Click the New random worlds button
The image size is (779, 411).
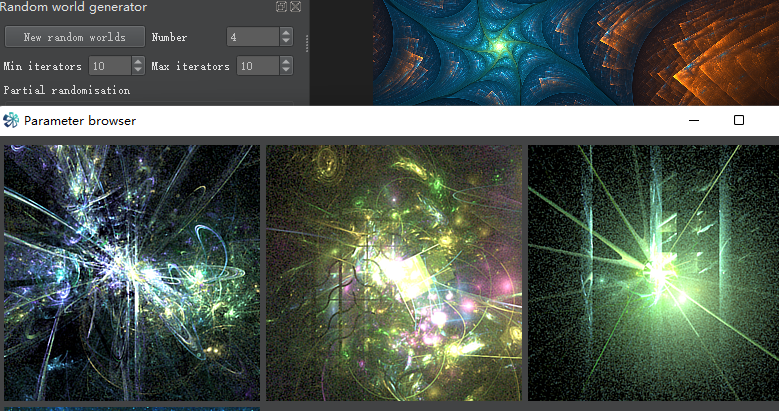(x=75, y=37)
